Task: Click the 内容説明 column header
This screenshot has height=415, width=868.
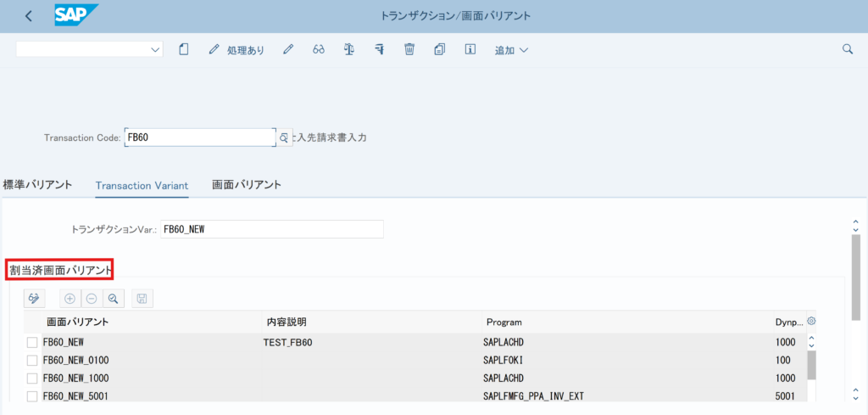Action: pos(372,322)
